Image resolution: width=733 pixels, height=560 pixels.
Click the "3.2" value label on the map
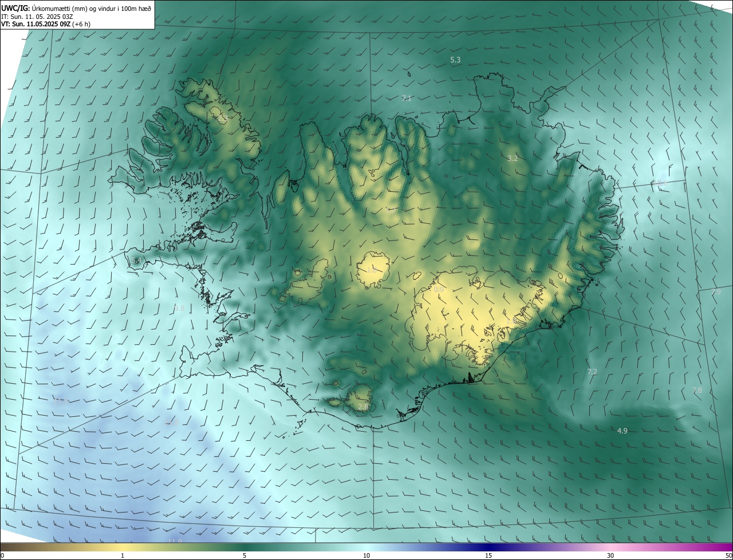tap(513, 158)
